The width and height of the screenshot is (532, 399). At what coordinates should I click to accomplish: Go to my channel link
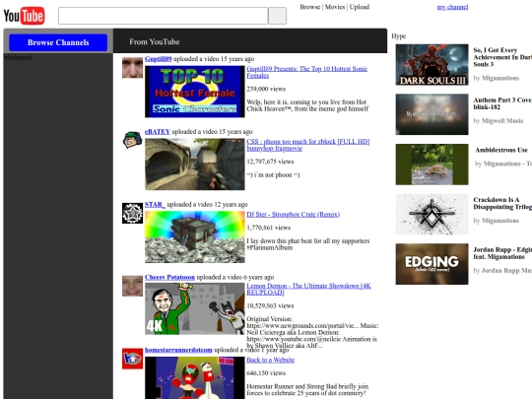[x=452, y=7]
